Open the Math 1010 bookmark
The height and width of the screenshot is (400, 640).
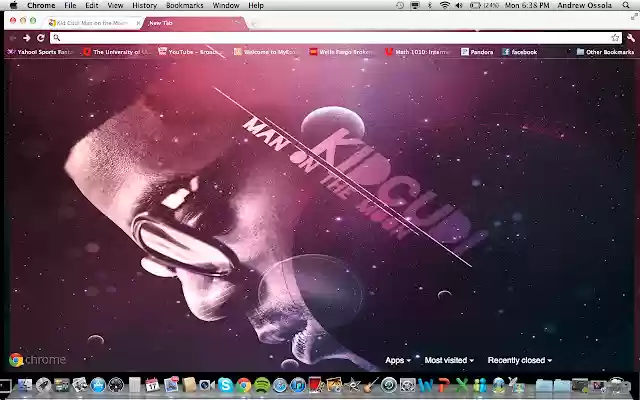pos(417,52)
